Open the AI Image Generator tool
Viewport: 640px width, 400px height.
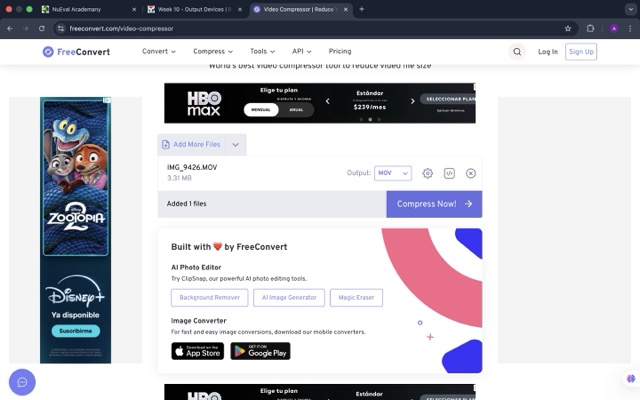289,298
